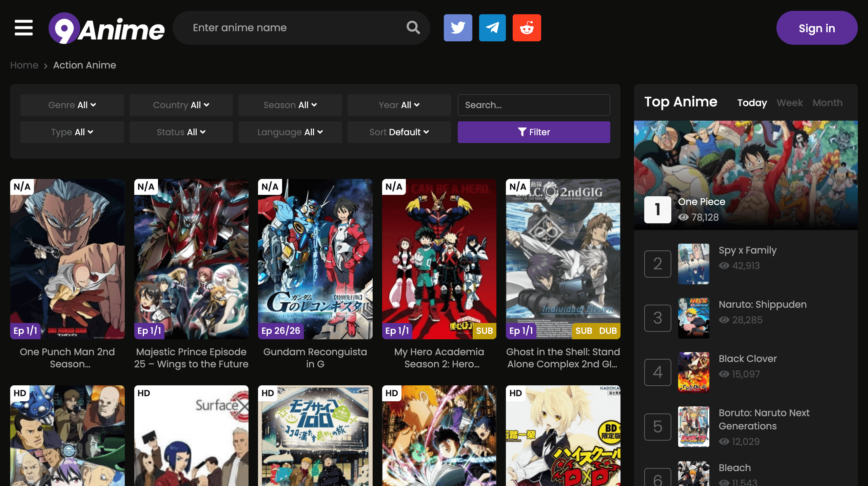
Task: Open the One Punch Man 2nd Season thumbnail
Action: (x=67, y=259)
